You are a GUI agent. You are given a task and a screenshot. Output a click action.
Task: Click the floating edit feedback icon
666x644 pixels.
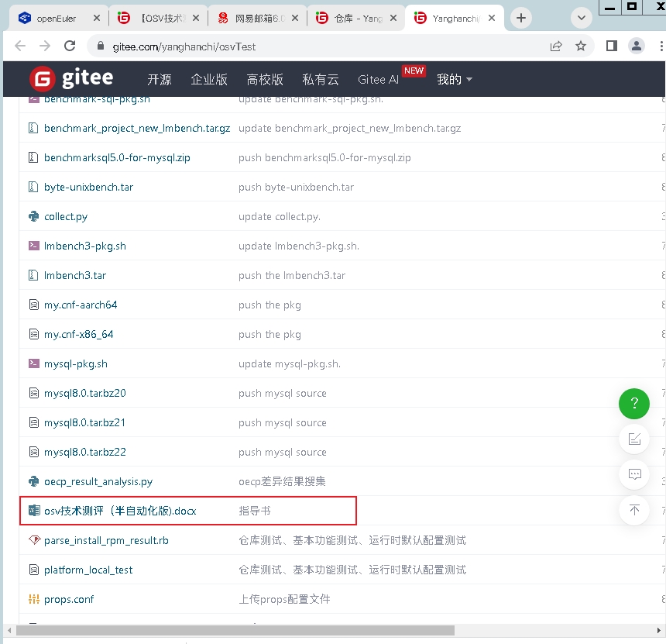[x=633, y=439]
